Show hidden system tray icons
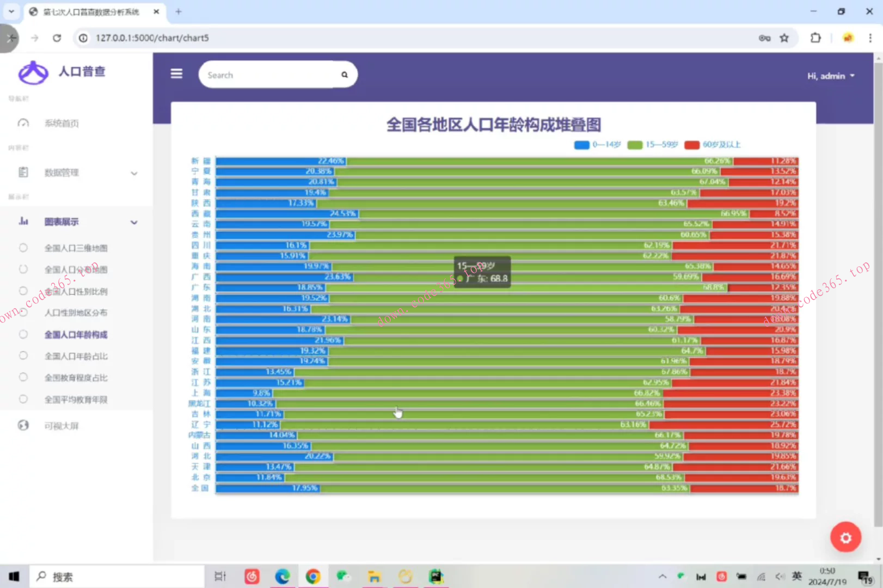 [x=662, y=577]
